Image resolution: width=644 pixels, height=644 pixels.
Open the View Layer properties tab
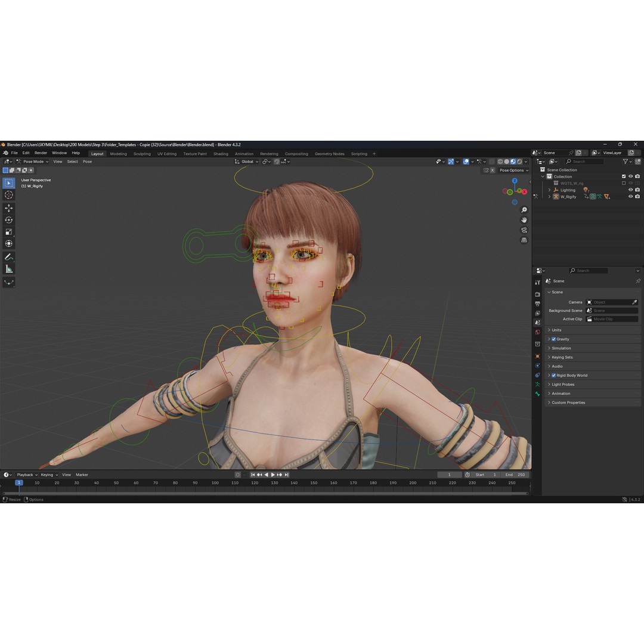537,314
